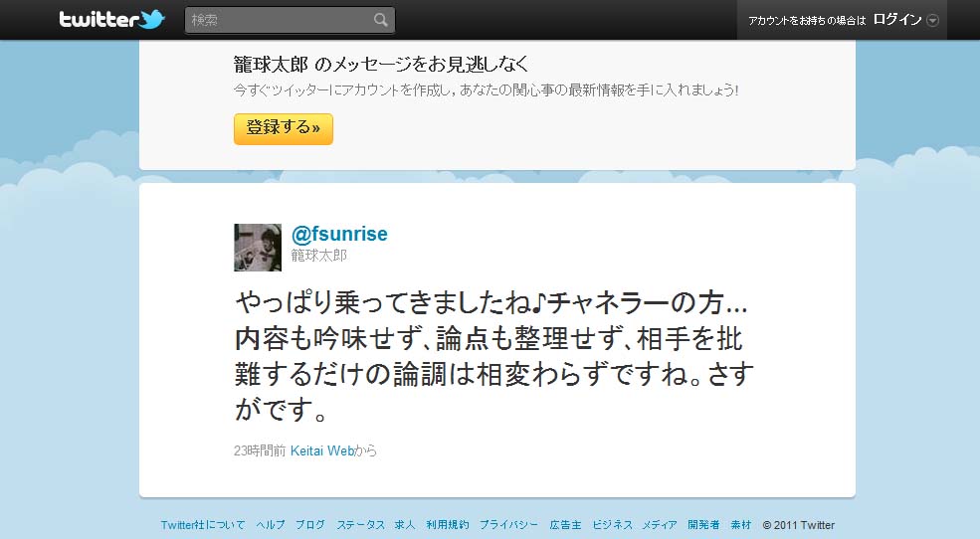The image size is (980, 539).
Task: Open Twitter社について footer link
Action: (x=203, y=525)
